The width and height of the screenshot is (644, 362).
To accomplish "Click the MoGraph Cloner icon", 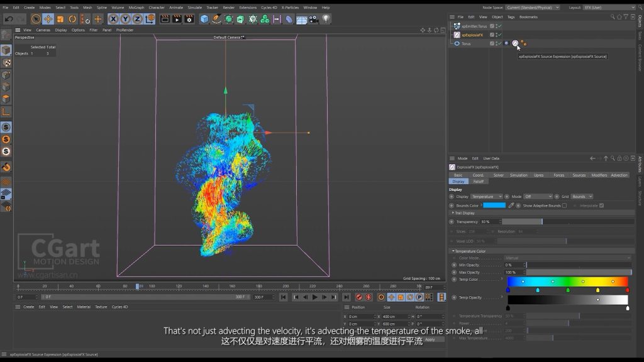I will (265, 19).
